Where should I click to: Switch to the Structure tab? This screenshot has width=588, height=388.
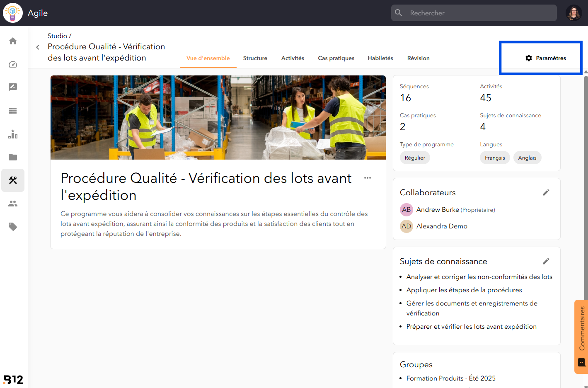[x=255, y=58]
